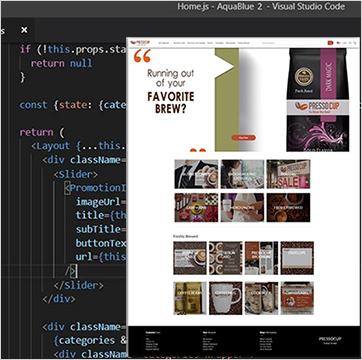Focus the website search input field
Image resolution: width=362 pixels, height=360 pixels.
click(x=294, y=43)
